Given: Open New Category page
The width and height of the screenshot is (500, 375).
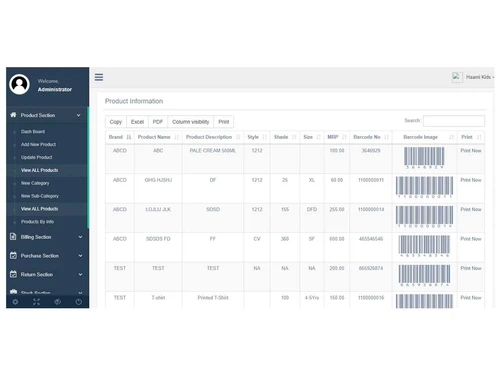Looking at the screenshot, I should [x=35, y=183].
